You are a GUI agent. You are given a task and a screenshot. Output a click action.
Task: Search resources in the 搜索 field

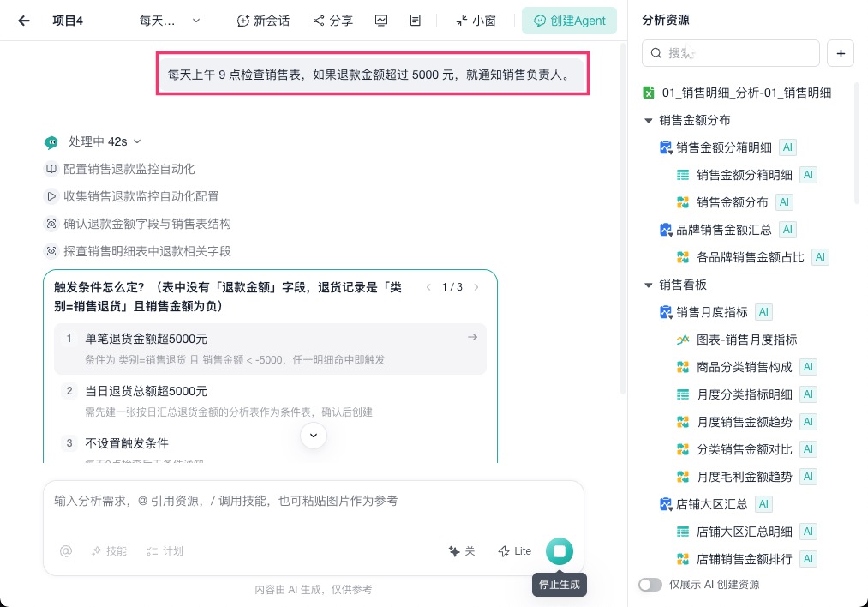tap(731, 53)
